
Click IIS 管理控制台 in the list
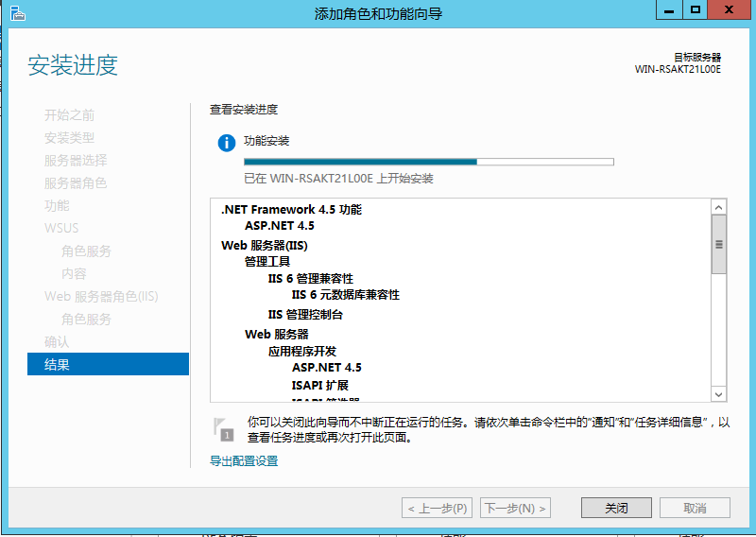tap(305, 315)
